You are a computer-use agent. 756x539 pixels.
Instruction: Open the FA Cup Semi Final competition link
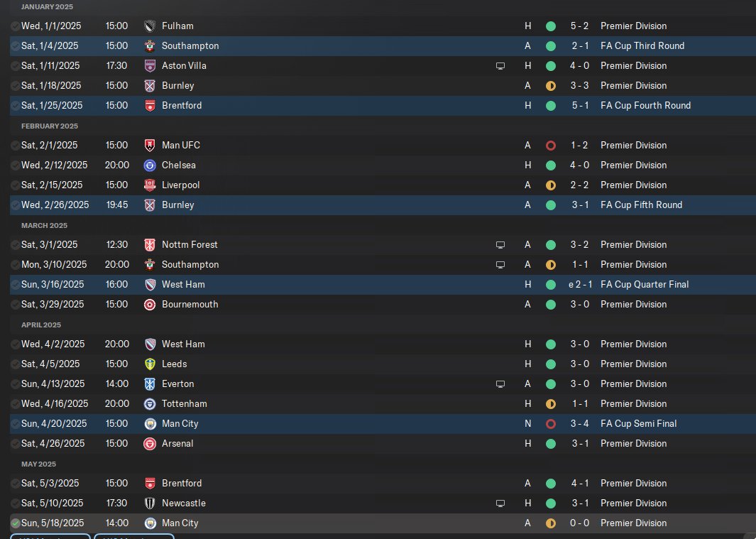(x=638, y=423)
